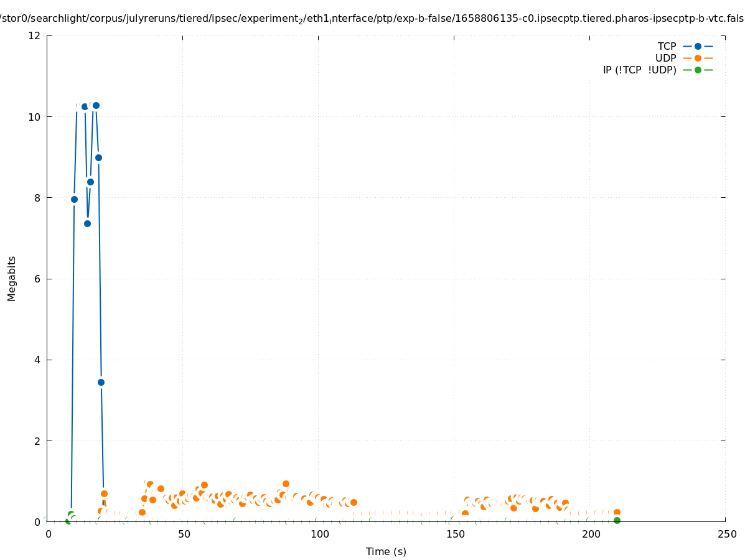Toggle the IP (!TCP !UDP) legend label
The width and height of the screenshot is (745, 560).
pos(639,70)
